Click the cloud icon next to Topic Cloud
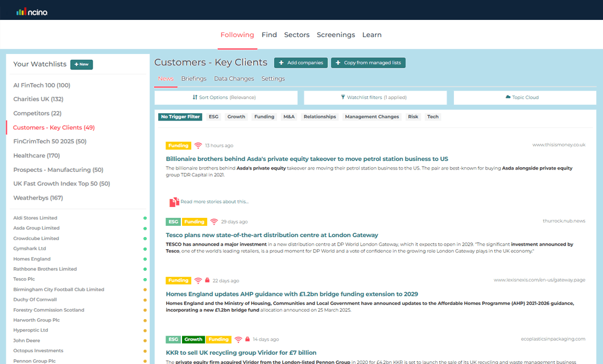 [x=508, y=97]
